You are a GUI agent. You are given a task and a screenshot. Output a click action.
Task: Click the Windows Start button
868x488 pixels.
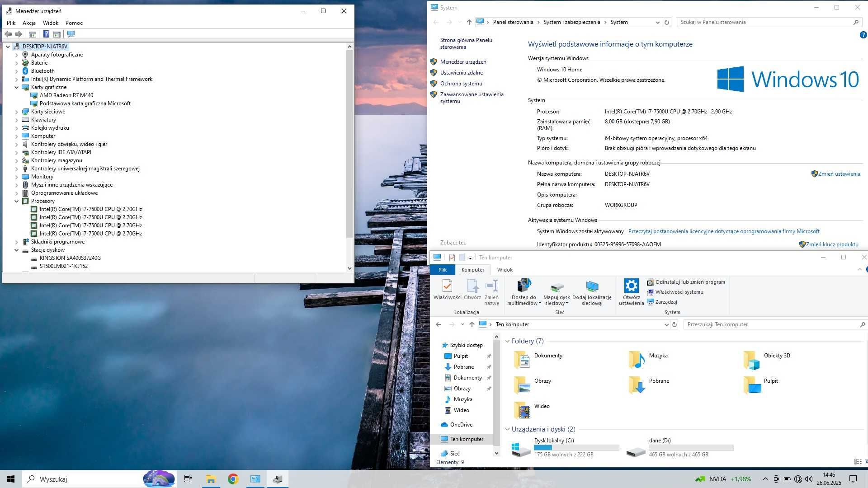click(11, 479)
